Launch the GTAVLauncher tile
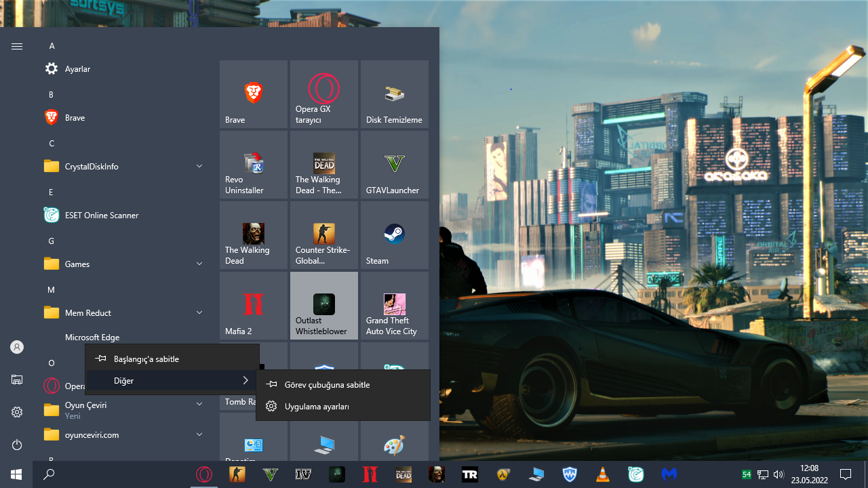Image resolution: width=868 pixels, height=488 pixels. [x=395, y=165]
